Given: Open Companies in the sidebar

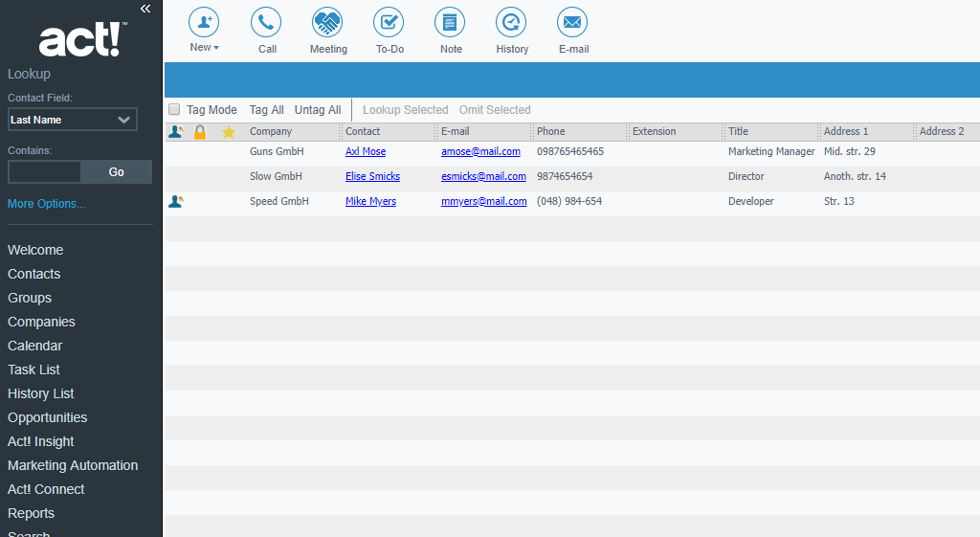Looking at the screenshot, I should click(41, 322).
